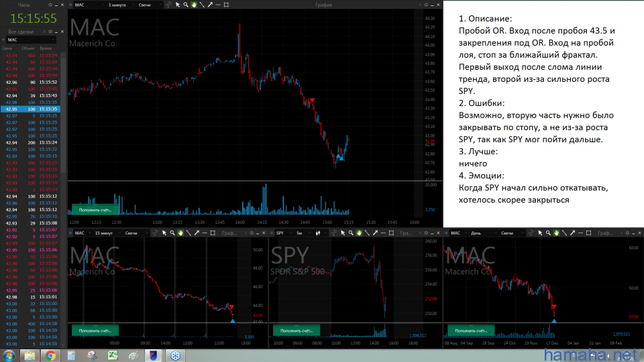Click trade row with volume 400 at 14:14:58
Screen dimensions: 644x362
tap(31, 324)
